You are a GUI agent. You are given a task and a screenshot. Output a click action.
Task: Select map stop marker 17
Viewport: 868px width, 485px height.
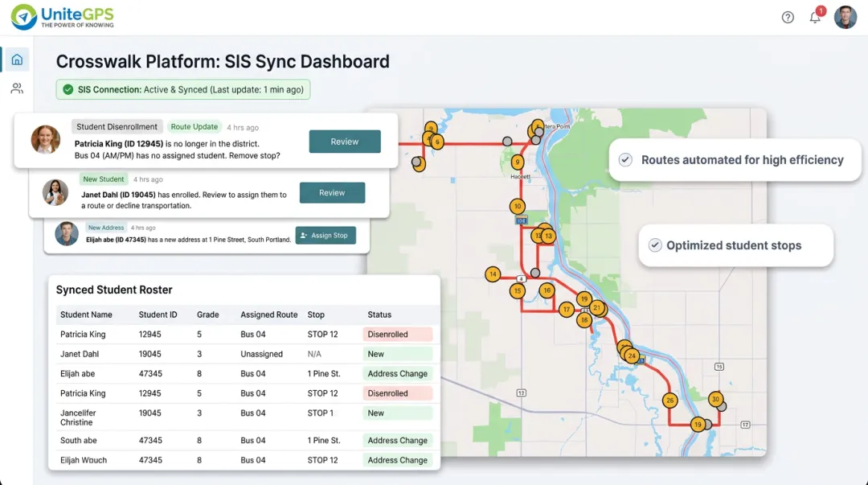[x=566, y=310]
